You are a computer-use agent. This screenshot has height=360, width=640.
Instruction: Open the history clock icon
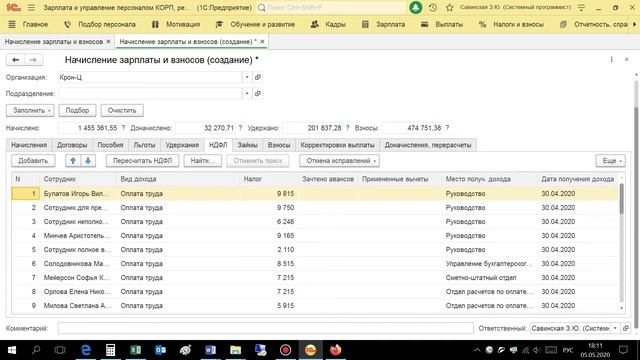[433, 7]
